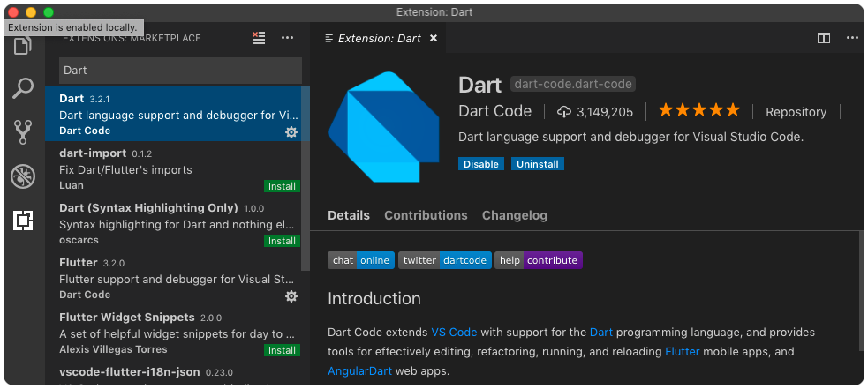The image size is (868, 389).
Task: Clear extensions search results icon
Action: (259, 38)
